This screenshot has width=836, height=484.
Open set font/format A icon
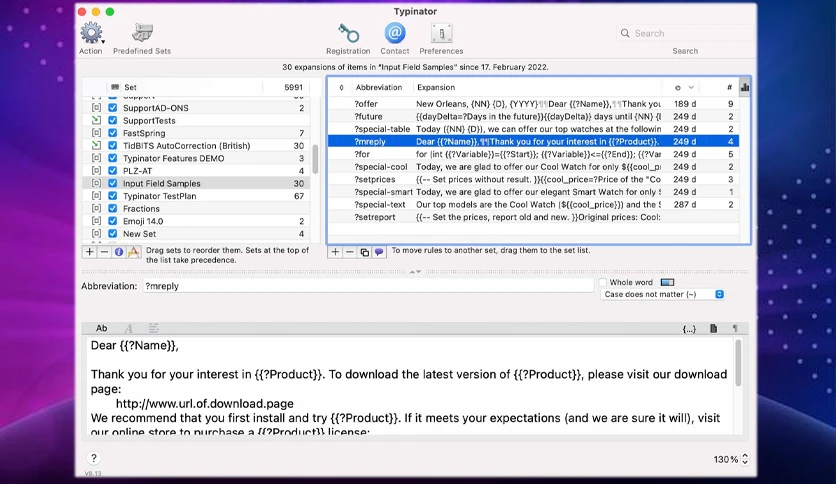coord(133,252)
